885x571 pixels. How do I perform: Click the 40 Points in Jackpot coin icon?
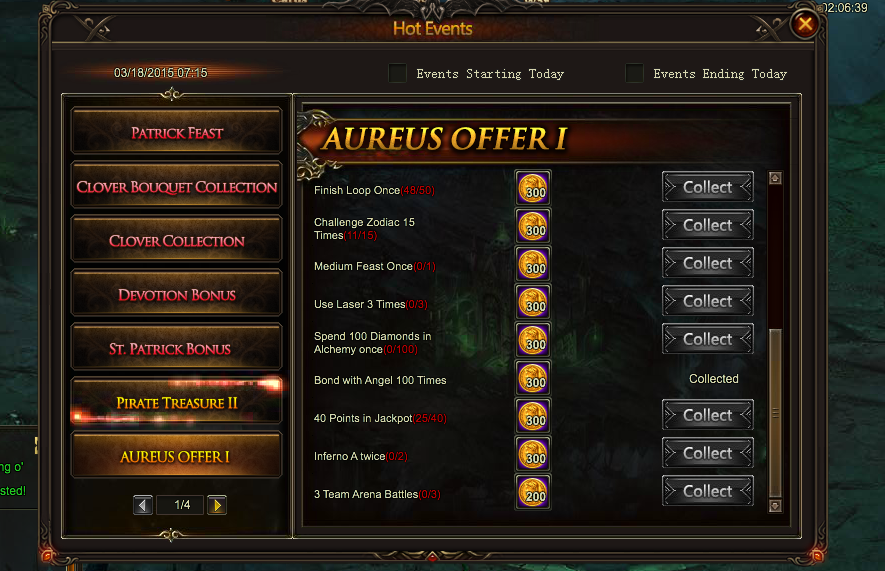tap(533, 416)
